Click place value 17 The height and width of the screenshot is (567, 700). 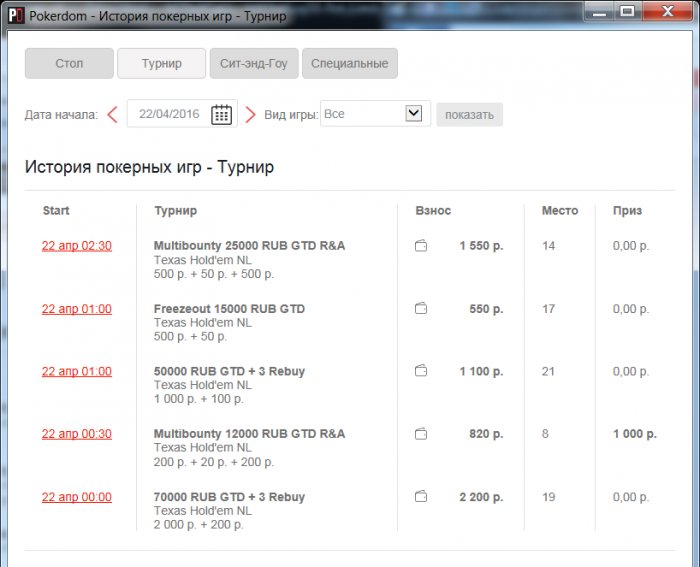pyautogui.click(x=549, y=309)
